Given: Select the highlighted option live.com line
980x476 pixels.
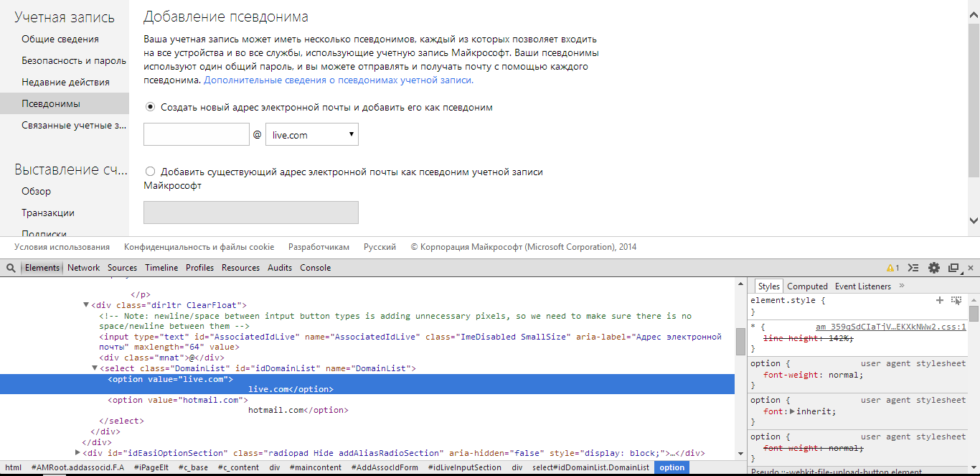Looking at the screenshot, I should (367, 384).
